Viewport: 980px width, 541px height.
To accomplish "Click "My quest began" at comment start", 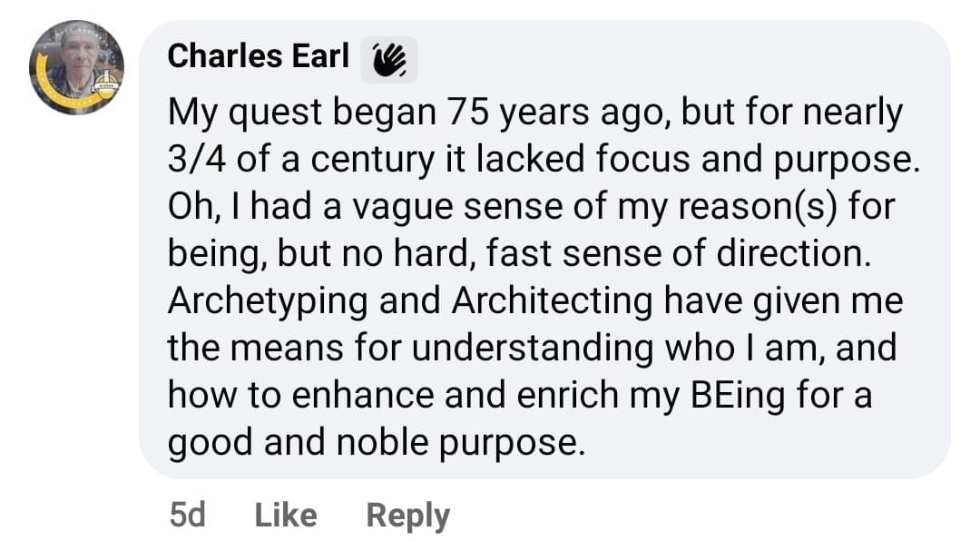I will coord(301,113).
